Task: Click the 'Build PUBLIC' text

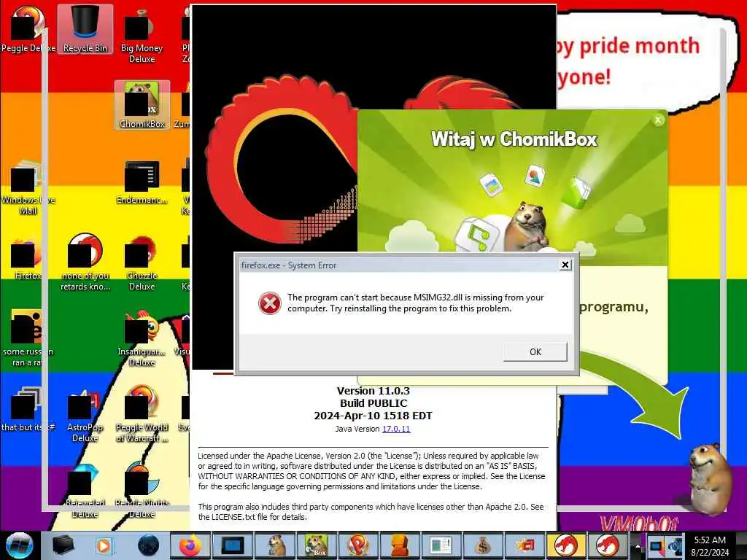Action: (373, 403)
